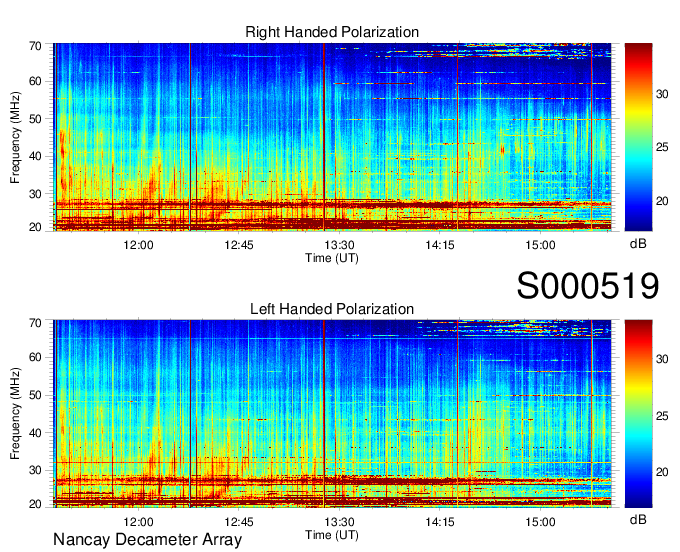Viewport: 680px width, 552px height.
Task: Click the 70 MHz tick of Left Handed plot
Action: point(35,323)
